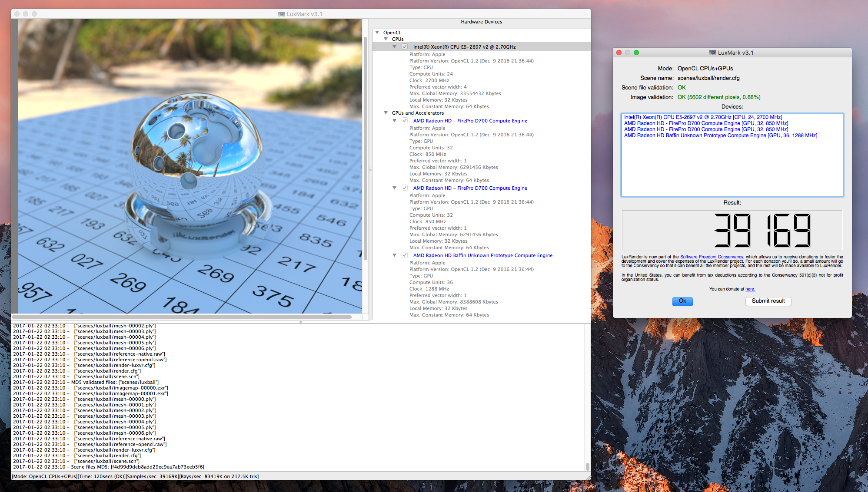Open the Software Freedom Conservancy link
Screen dimensions: 868x492
point(712,257)
